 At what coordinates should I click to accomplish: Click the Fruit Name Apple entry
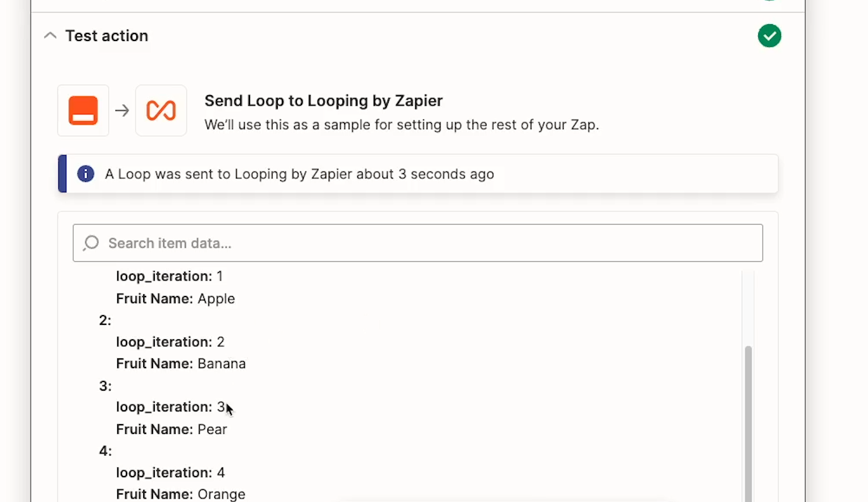pos(175,298)
